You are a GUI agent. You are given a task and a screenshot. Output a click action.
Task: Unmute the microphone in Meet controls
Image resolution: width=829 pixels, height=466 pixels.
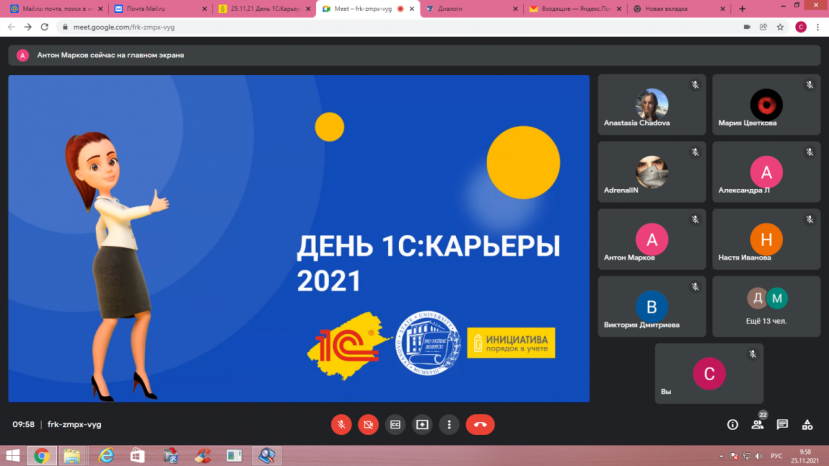pos(341,424)
